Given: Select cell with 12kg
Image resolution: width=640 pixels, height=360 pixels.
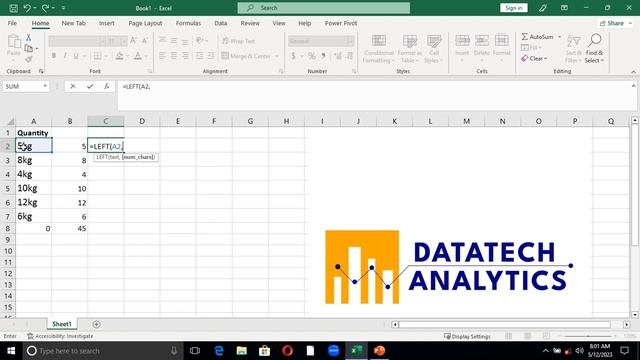Looking at the screenshot, I should 33,202.
